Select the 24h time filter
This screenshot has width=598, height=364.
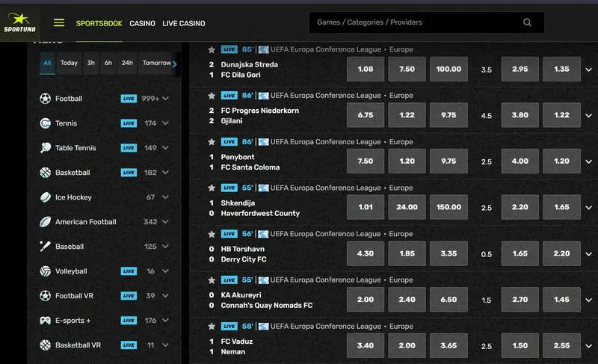pyautogui.click(x=127, y=63)
